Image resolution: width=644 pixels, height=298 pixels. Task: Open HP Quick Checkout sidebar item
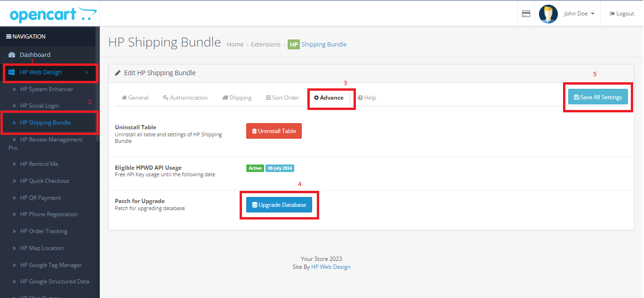pyautogui.click(x=44, y=181)
